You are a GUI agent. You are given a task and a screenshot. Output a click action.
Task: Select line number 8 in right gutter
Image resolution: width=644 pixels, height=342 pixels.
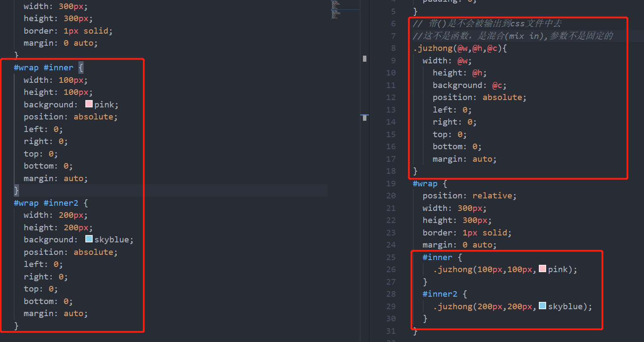[393, 48]
